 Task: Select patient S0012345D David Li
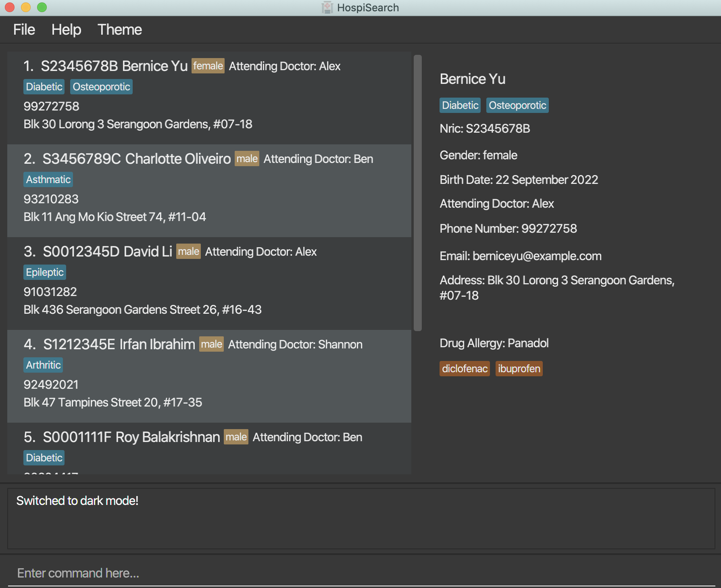click(209, 283)
